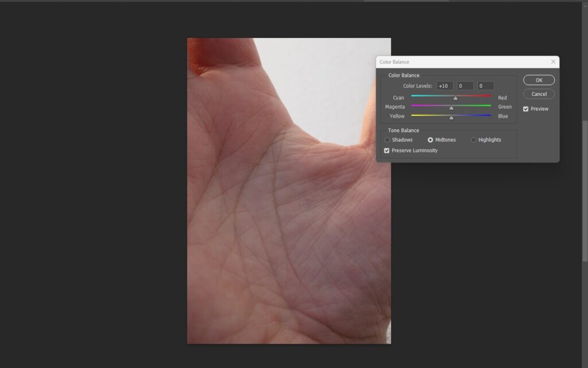
Task: Click OK in Color Balance dialog
Action: (x=539, y=80)
